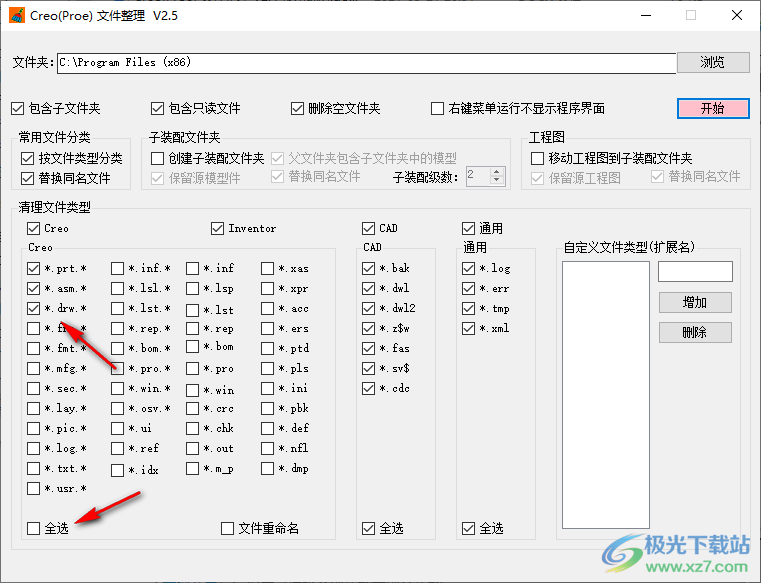Uncheck the *.tmp file type
Screen dimensions: 761x583
click(x=468, y=308)
